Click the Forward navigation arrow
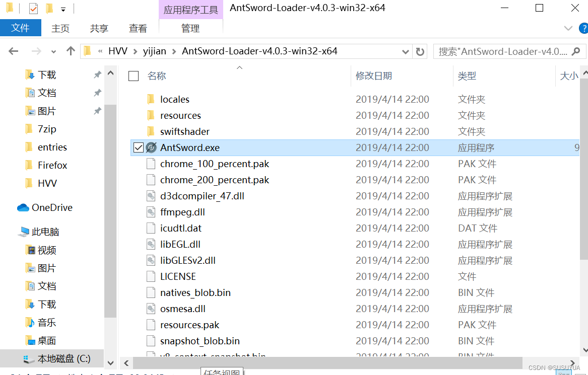Screen dimensions: 588x375 (36, 51)
